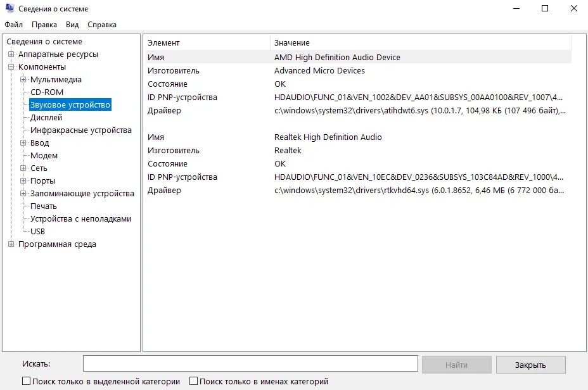The width and height of the screenshot is (588, 390).
Task: Click the VEN_10EC PNP device ID value
Action: click(x=419, y=177)
